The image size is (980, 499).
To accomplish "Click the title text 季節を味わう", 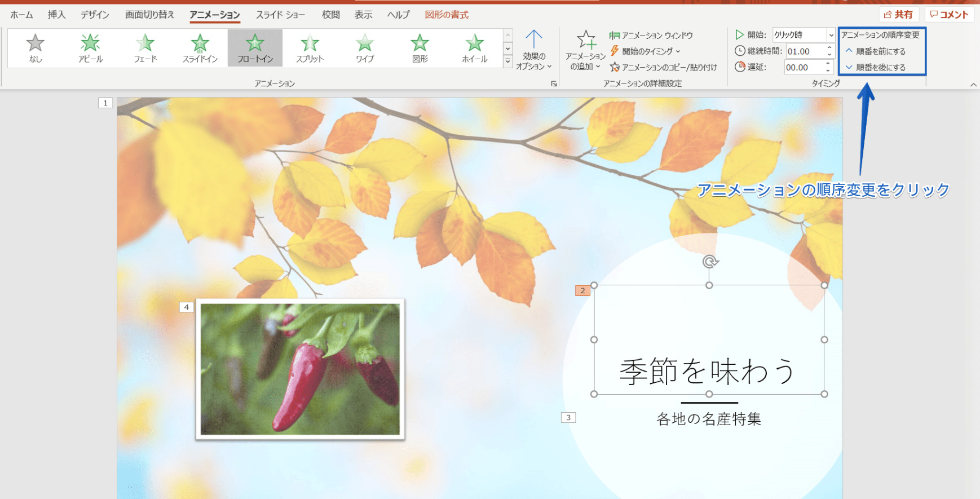I will click(708, 372).
